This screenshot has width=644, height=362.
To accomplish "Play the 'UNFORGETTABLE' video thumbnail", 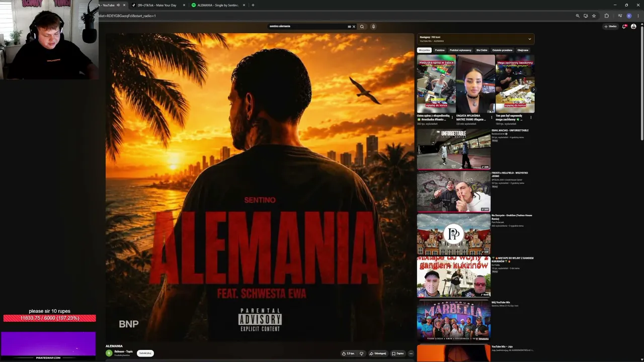I will click(x=453, y=149).
